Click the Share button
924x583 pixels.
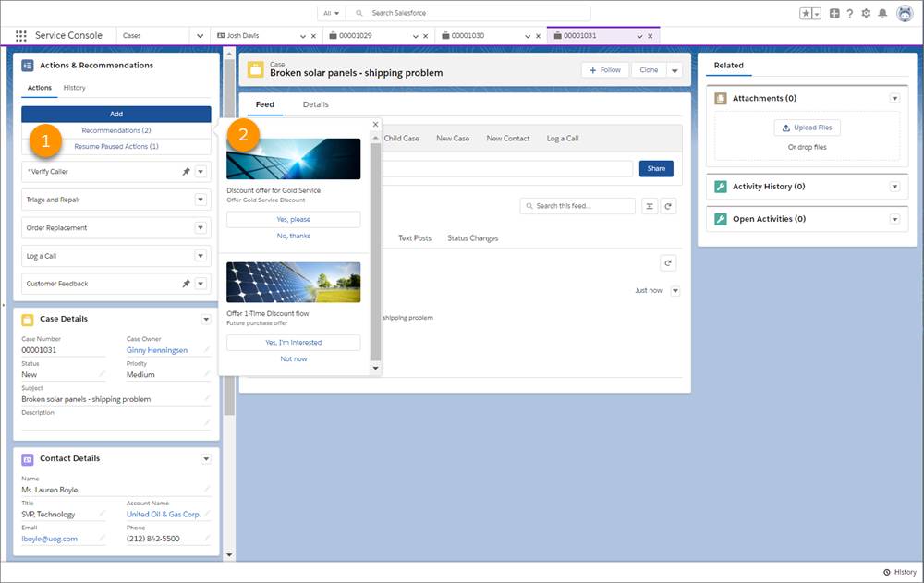[656, 168]
